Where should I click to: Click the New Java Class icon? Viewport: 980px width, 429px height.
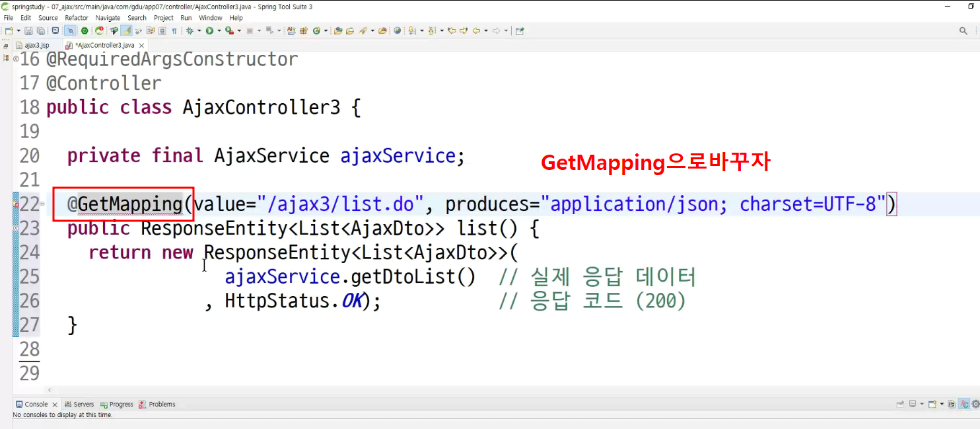tap(316, 30)
